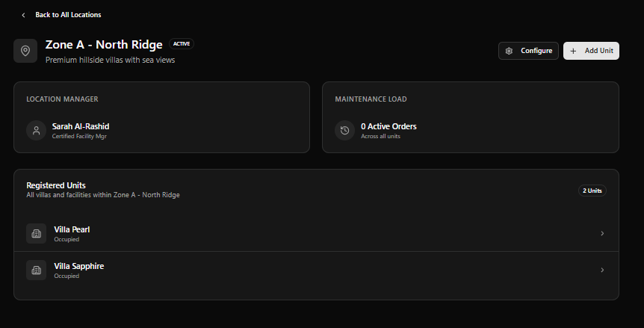Image resolution: width=644 pixels, height=328 pixels.
Task: Click the Villa Pearl building icon
Action: coord(36,234)
